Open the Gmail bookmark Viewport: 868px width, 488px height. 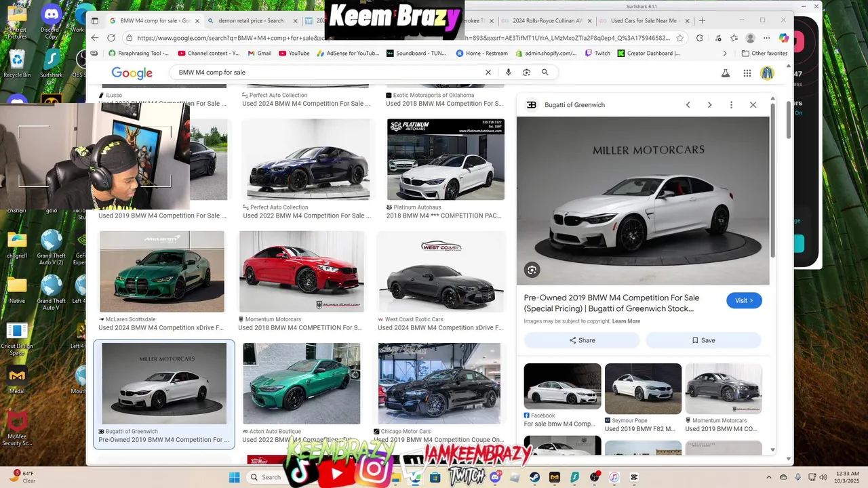point(260,53)
